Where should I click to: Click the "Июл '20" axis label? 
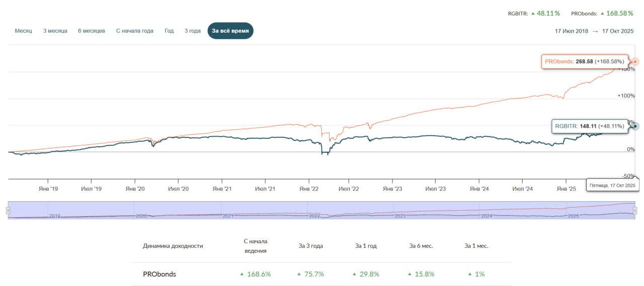click(x=178, y=189)
